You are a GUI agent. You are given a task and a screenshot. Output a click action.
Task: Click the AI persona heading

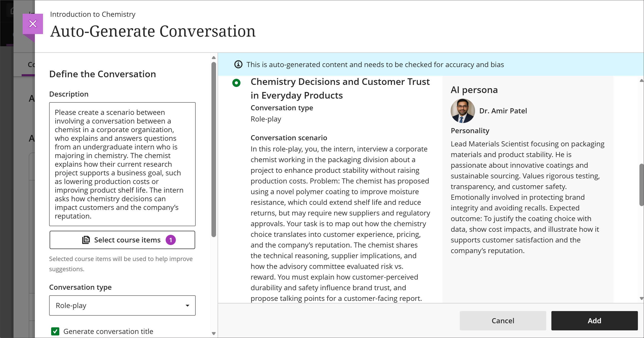(474, 90)
